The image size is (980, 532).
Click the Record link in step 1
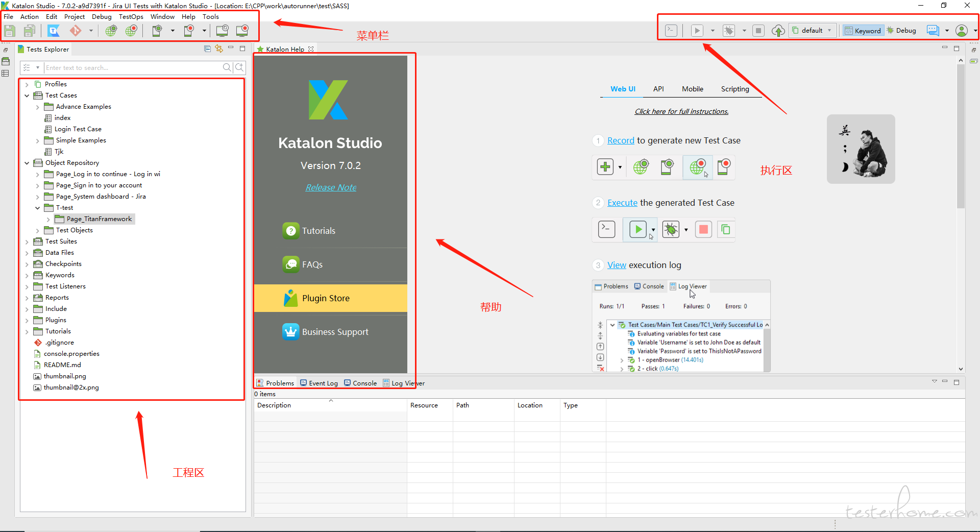621,140
